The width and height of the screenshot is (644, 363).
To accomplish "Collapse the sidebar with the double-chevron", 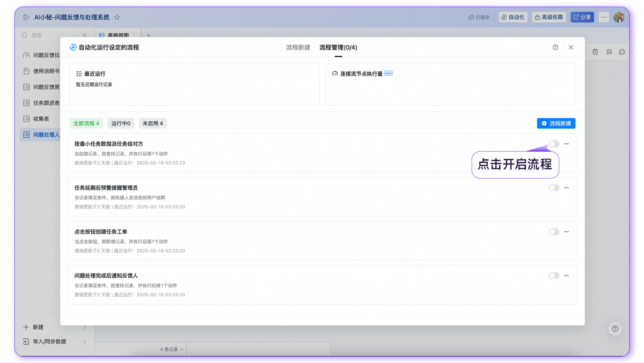I will tap(84, 35).
